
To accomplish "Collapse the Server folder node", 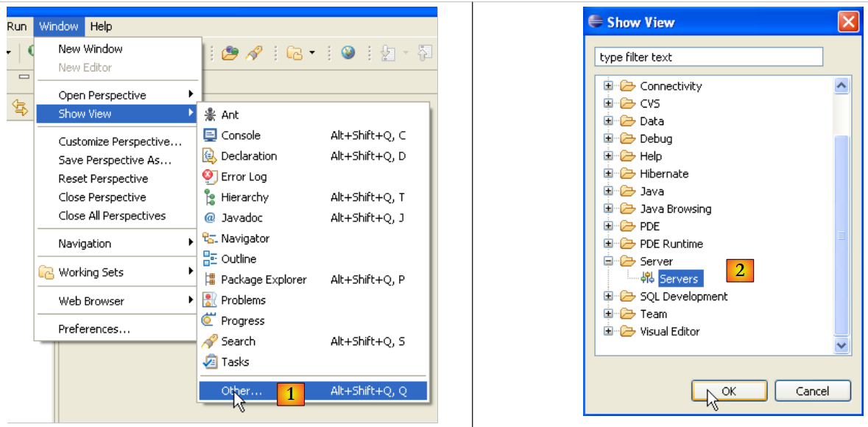I will [x=608, y=261].
